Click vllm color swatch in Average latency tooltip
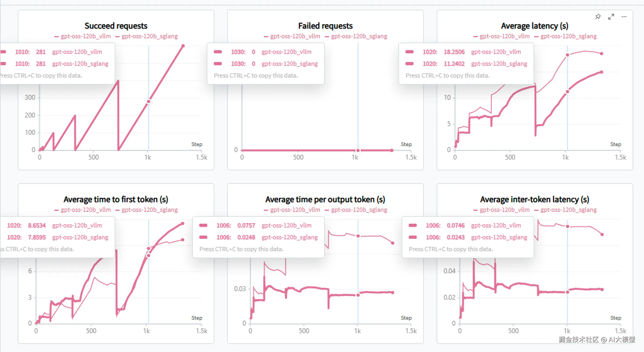Screen dimensions: 644x352 click(x=409, y=52)
